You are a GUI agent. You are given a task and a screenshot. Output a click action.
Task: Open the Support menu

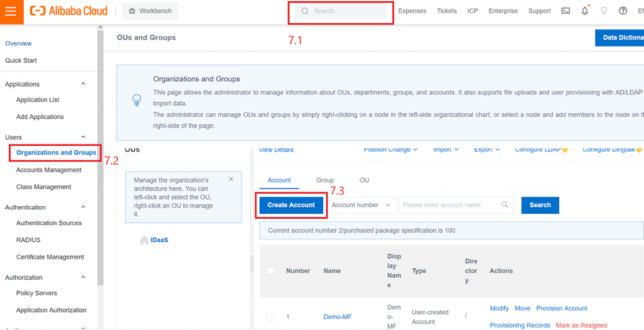click(539, 11)
